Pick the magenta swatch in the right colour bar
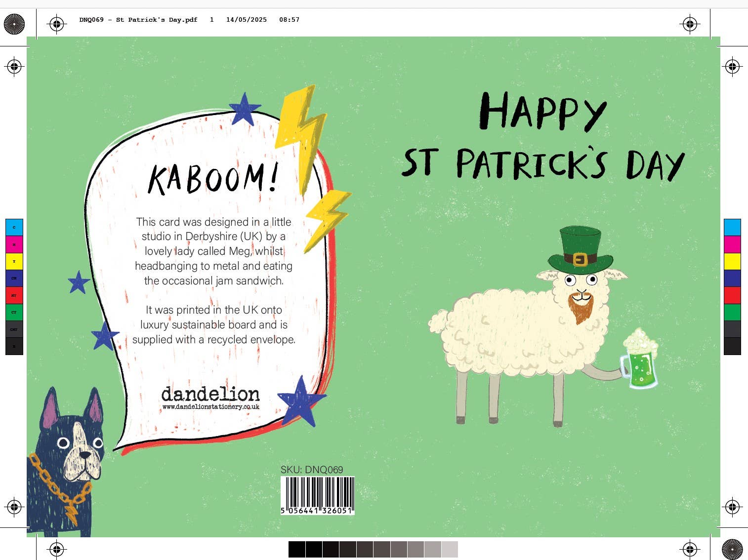The height and width of the screenshot is (560, 748). [732, 244]
